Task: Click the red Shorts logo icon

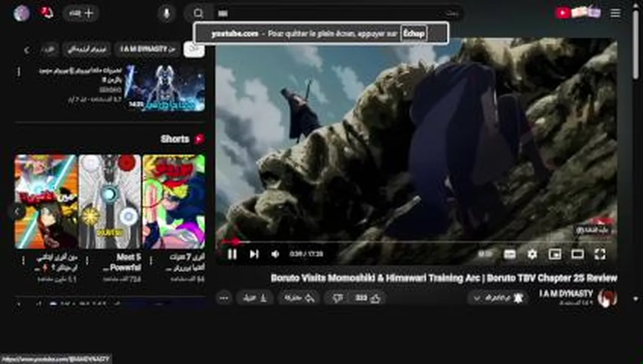Action: click(x=199, y=139)
